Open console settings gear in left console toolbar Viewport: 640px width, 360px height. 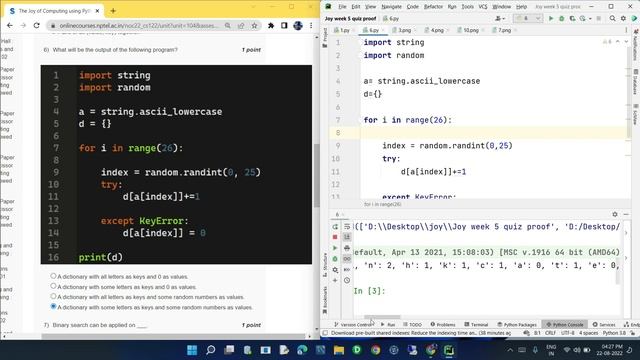pos(335,270)
